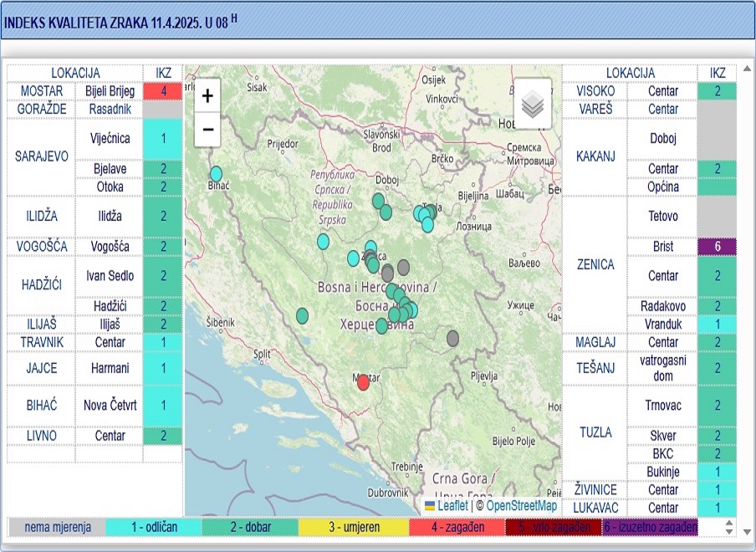Click the legend stepper arrows

(x=729, y=527)
